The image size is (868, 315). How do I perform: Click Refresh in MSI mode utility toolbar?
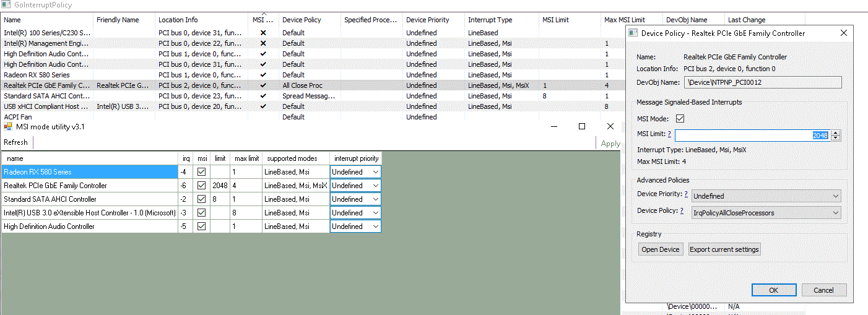point(16,142)
